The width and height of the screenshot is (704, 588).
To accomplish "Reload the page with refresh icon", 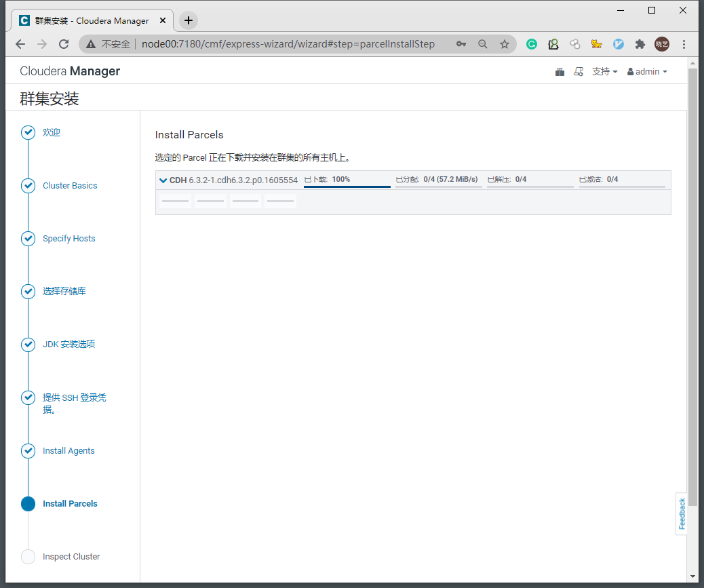I will click(64, 44).
